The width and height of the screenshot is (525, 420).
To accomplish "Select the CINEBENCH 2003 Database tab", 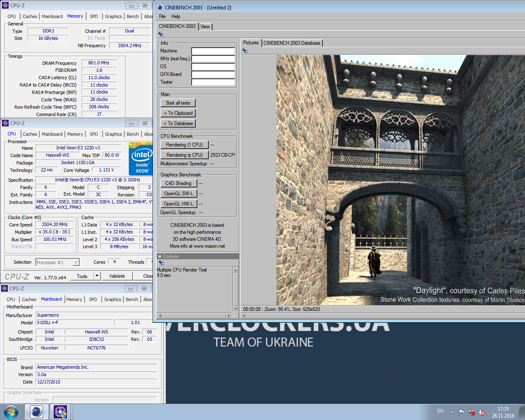I will click(292, 43).
